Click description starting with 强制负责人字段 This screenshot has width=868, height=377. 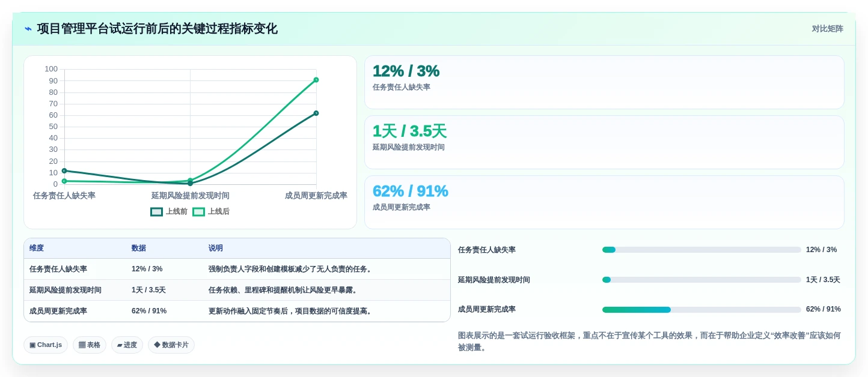tap(290, 269)
